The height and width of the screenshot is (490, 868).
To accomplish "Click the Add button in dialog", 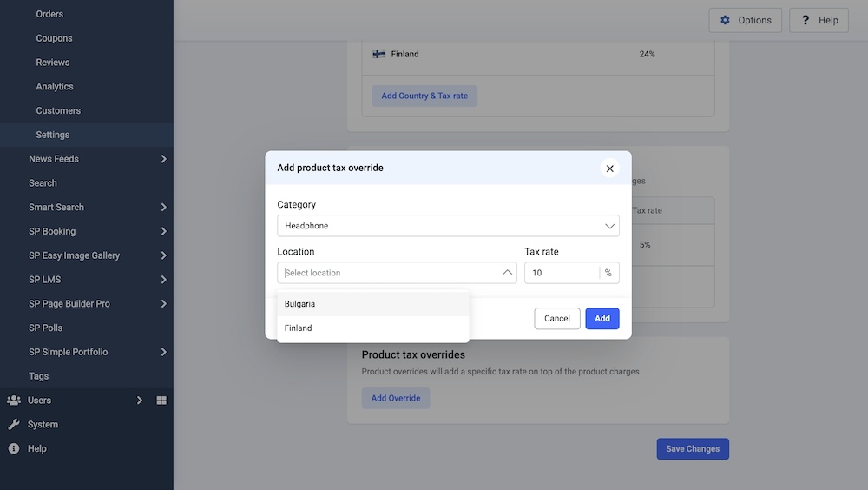I will (602, 319).
